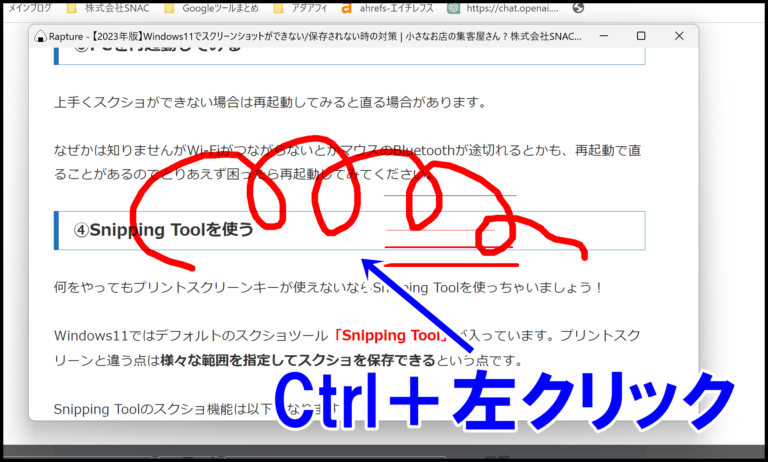
Task: Close the Rapture capture window
Action: click(679, 36)
